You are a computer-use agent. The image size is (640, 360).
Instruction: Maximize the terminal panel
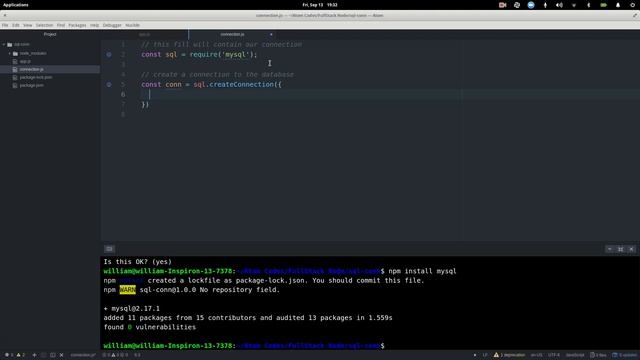coord(620,249)
